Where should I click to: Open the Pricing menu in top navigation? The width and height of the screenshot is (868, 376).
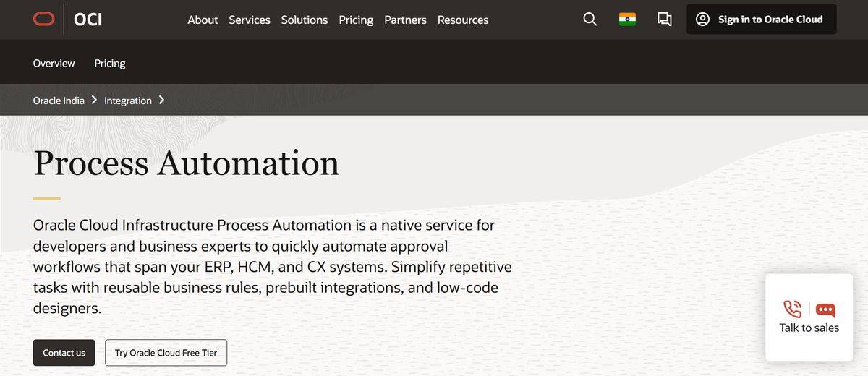356,20
